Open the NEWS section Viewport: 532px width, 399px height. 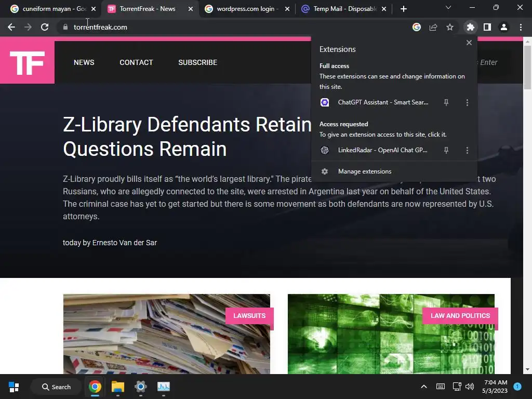coord(84,62)
